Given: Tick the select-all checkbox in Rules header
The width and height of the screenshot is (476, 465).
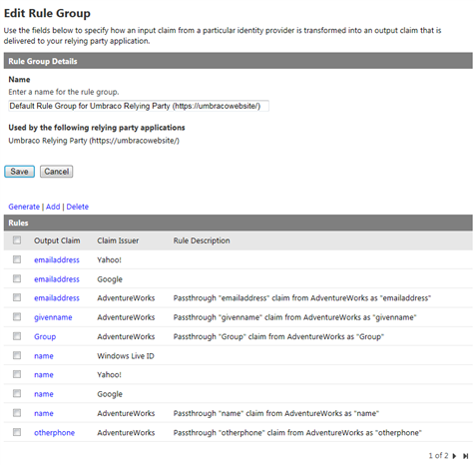Looking at the screenshot, I should [x=17, y=240].
